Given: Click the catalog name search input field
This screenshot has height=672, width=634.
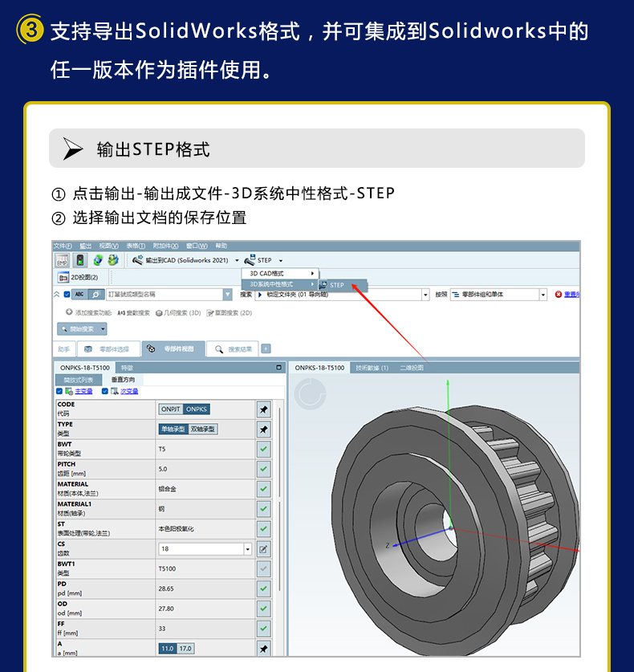Looking at the screenshot, I should (165, 295).
